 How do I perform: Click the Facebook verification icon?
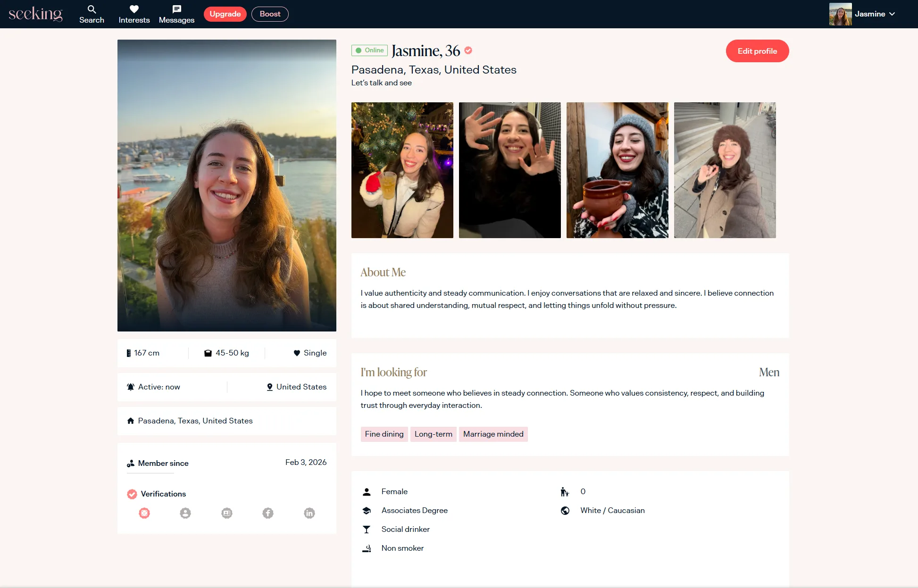point(268,513)
